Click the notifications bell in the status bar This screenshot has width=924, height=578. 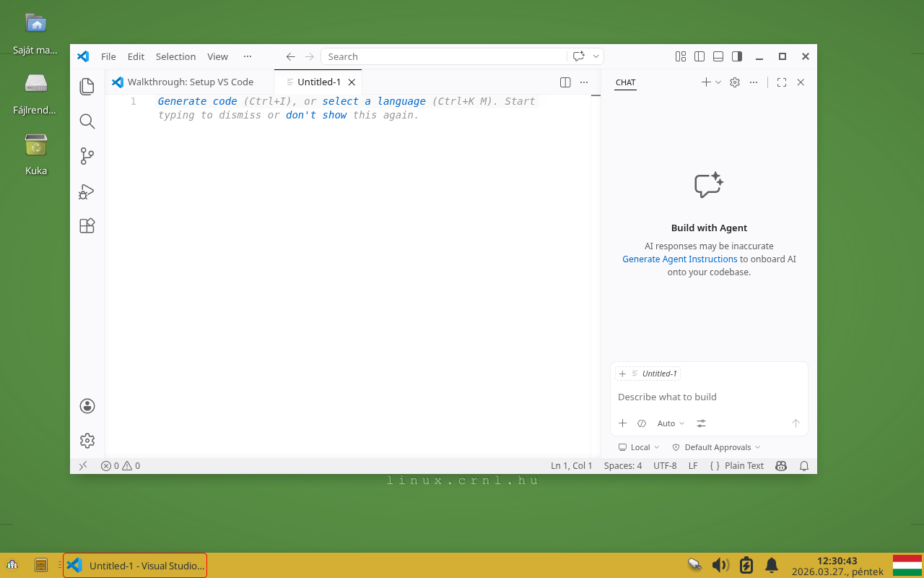point(804,465)
